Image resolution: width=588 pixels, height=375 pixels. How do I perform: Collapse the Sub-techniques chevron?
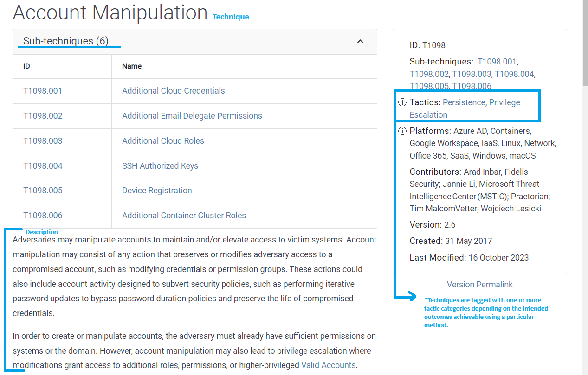(x=360, y=41)
